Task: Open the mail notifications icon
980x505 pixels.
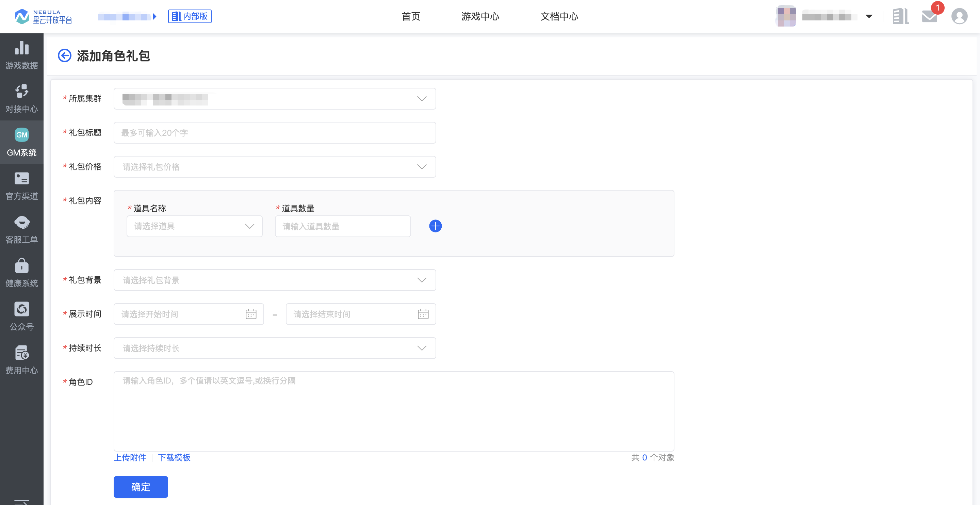Action: pos(929,16)
